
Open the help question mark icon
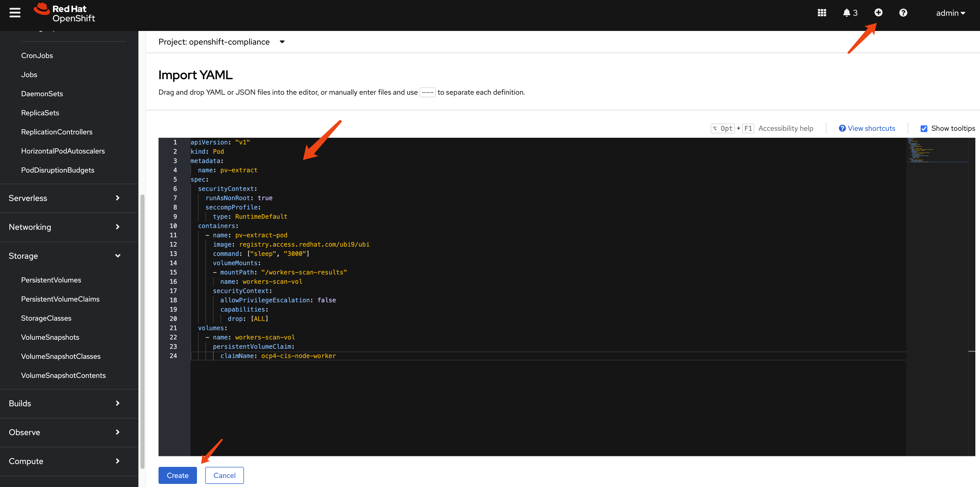pos(903,13)
